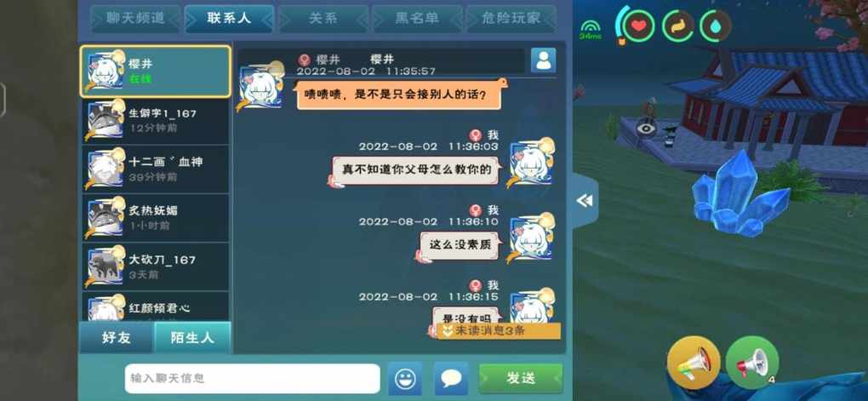Open the emoji picker smiley icon
The width and height of the screenshot is (868, 401).
[x=405, y=379]
